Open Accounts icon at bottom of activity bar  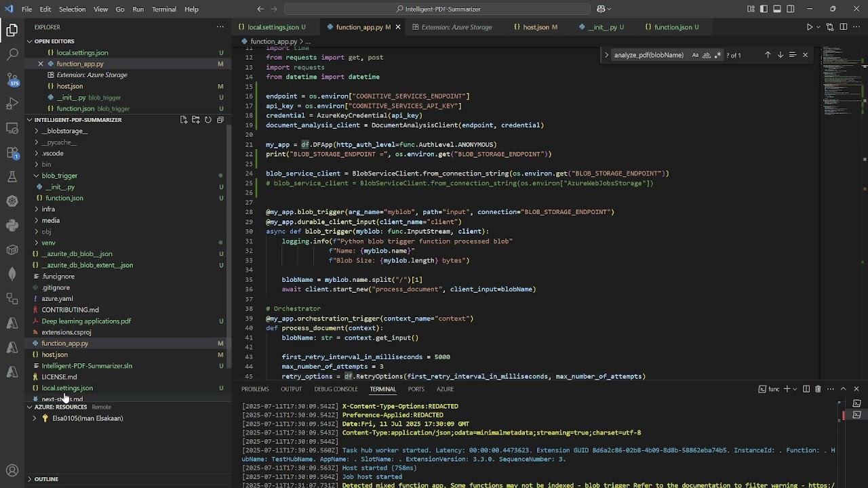point(12,470)
